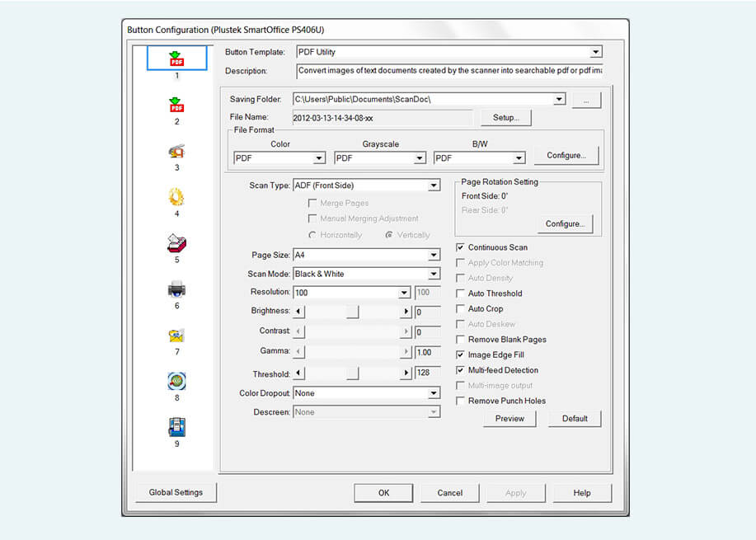Select the button 8 Scan profile
The height and width of the screenshot is (540, 756).
tap(177, 380)
